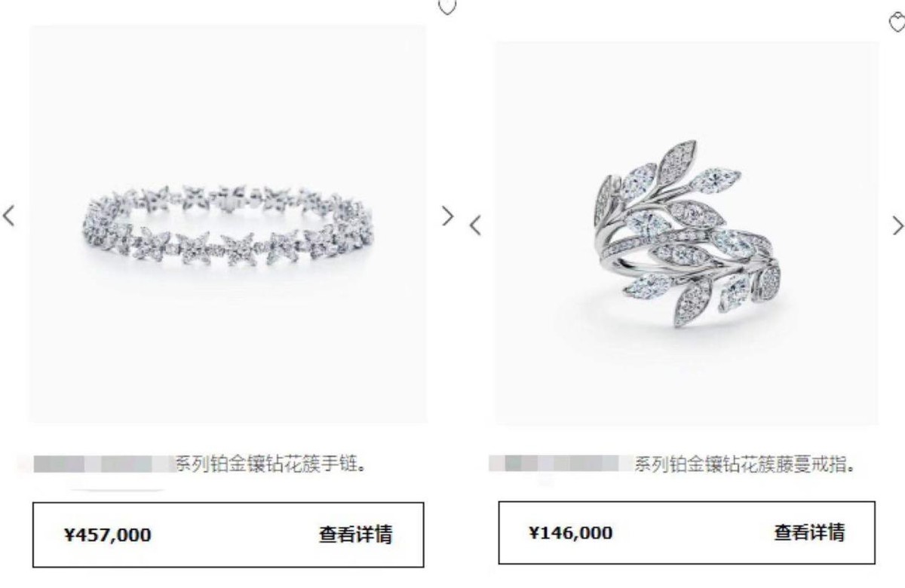
Task: Select the ¥457,000 price label
Action: (x=107, y=535)
